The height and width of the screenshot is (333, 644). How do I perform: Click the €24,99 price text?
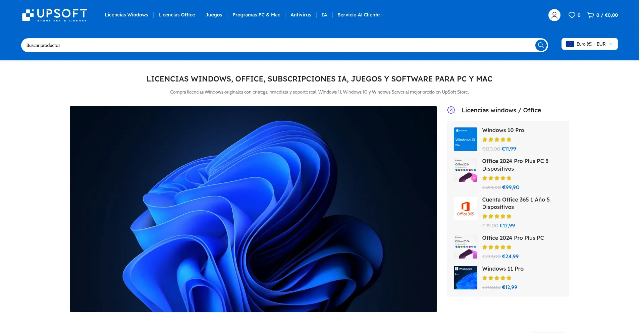coord(510,257)
